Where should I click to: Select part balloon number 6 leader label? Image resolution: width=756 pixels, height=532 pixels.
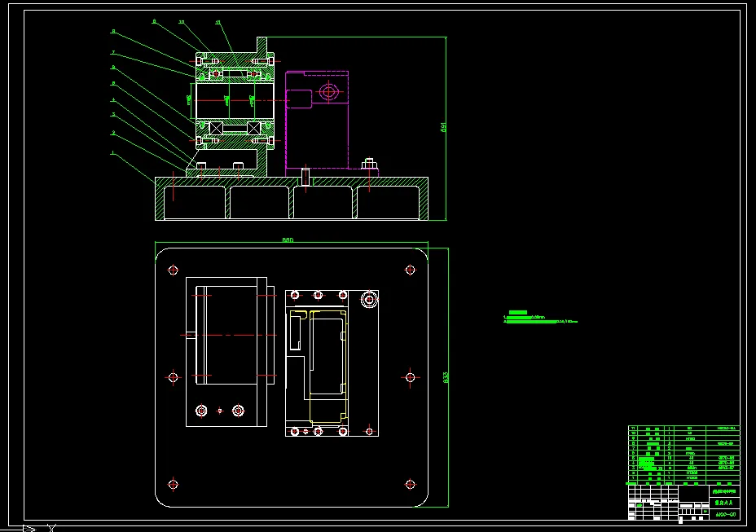click(x=113, y=68)
